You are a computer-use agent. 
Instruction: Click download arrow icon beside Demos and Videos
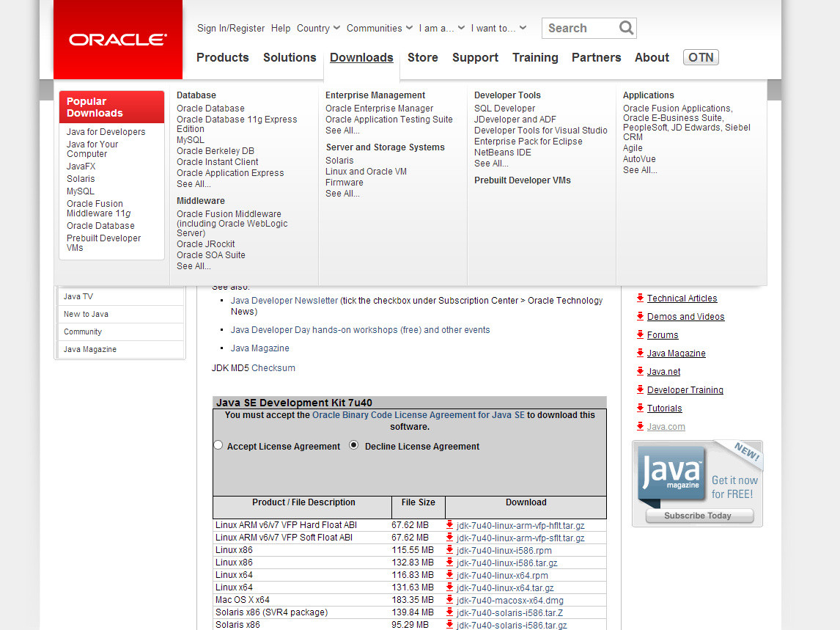point(640,316)
